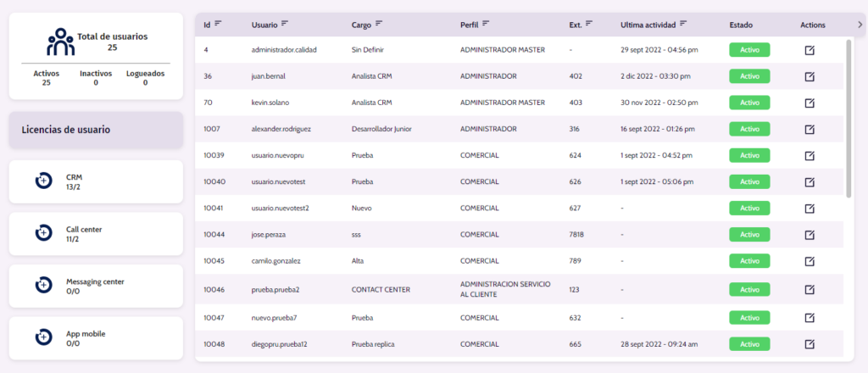Click the Call center license plus icon
The image size is (868, 373).
point(43,233)
